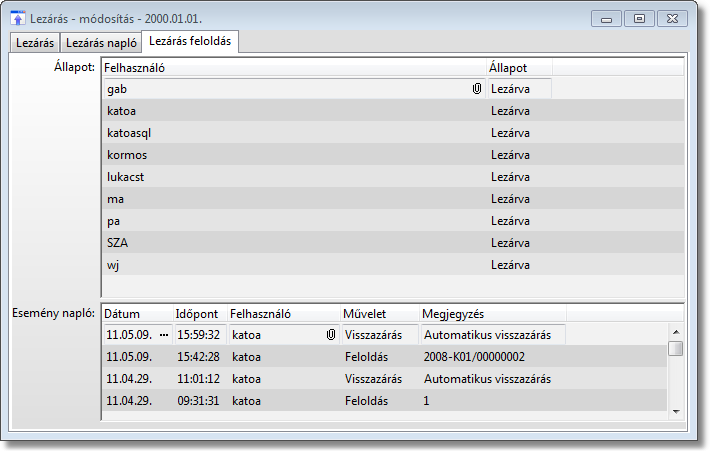Click the time 15:42:28 cell
The width and height of the screenshot is (710, 453).
pyautogui.click(x=198, y=357)
